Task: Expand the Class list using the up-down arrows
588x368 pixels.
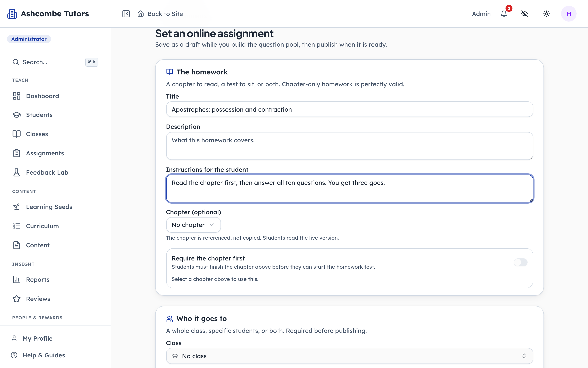Action: point(524,356)
